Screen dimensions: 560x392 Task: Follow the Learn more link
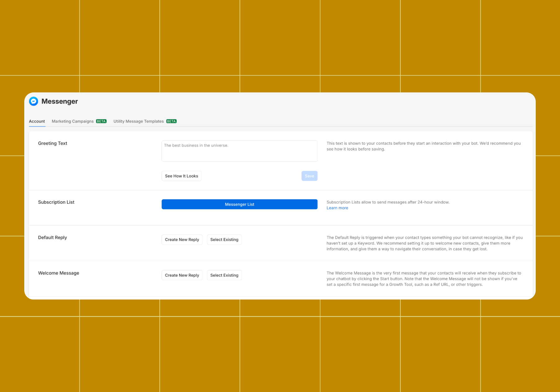coord(337,208)
